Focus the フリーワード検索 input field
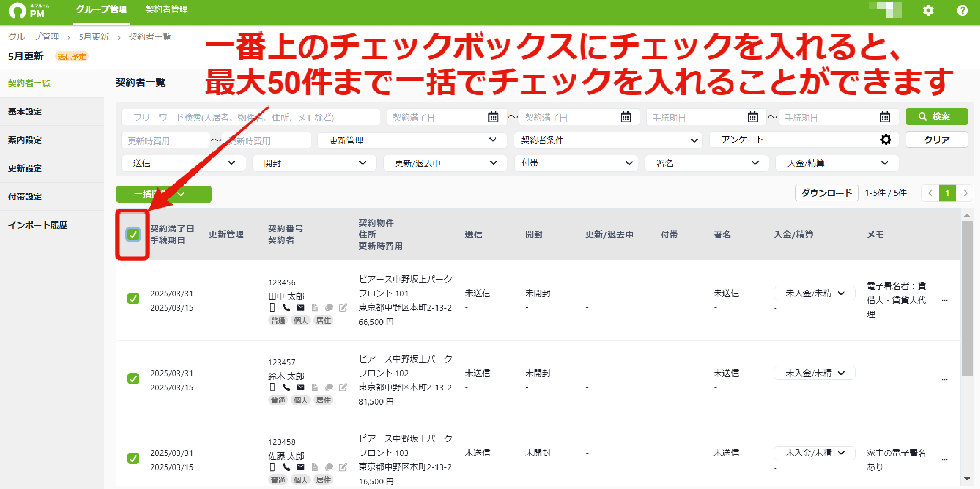The height and width of the screenshot is (489, 980). [251, 117]
